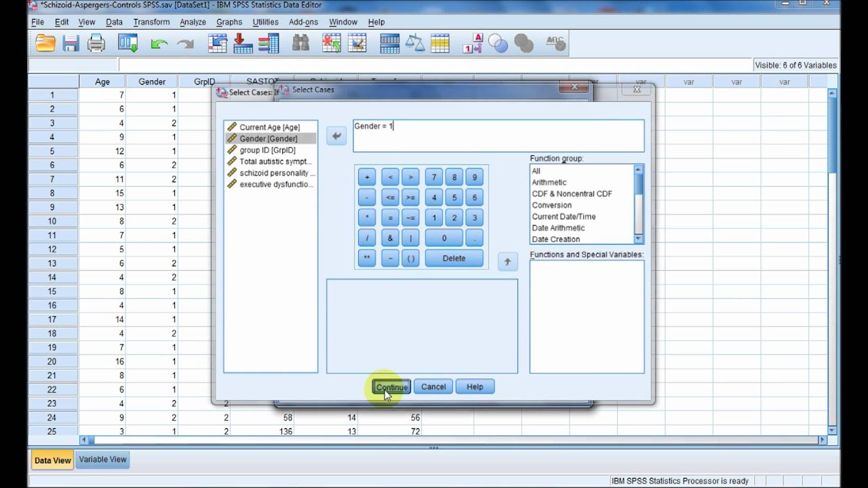Switch to the Data View tab
This screenshot has width=868, height=488.
point(52,460)
